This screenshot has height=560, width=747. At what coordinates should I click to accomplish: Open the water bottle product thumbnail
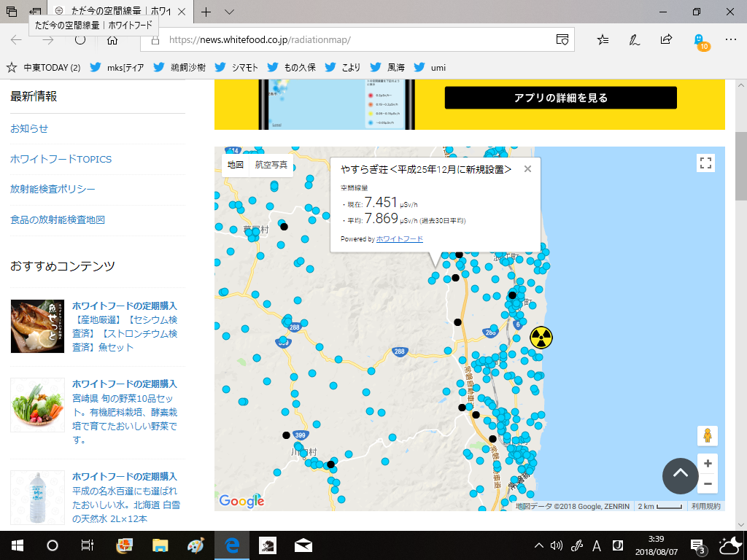pos(38,497)
